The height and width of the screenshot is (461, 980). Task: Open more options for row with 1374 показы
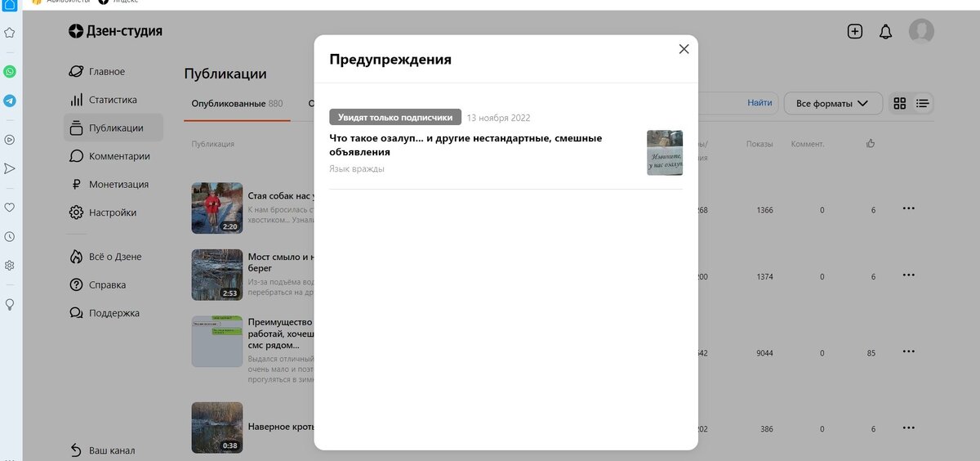click(x=908, y=275)
